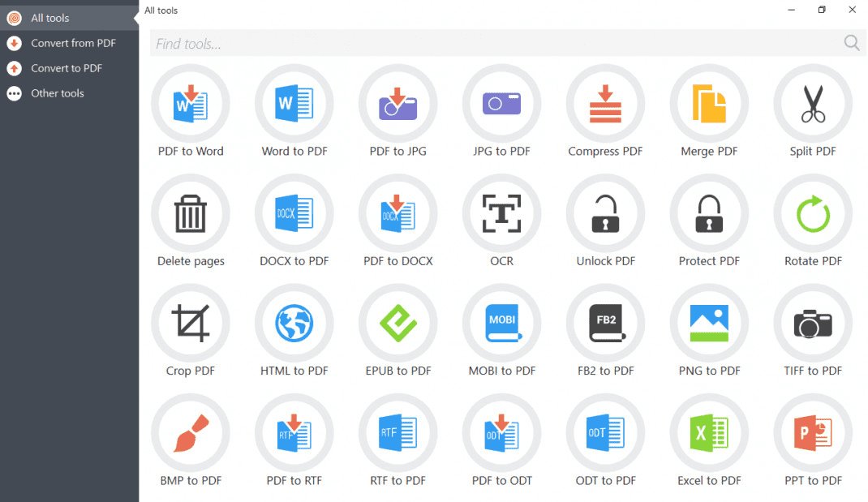Open the Excel to PDF converter
868x502 pixels.
[709, 433]
